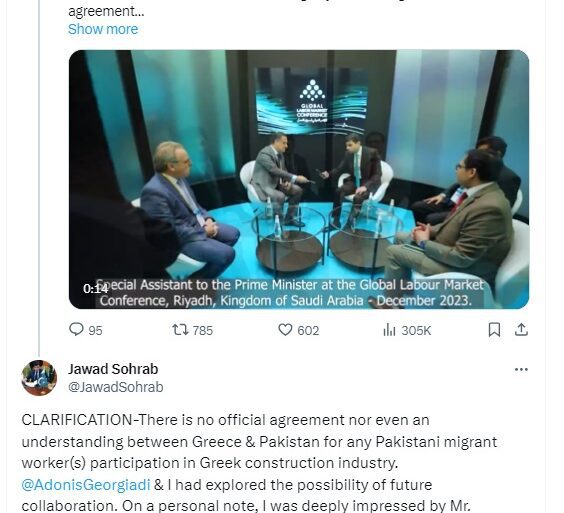564x513 pixels.
Task: Click the Jawad Sohrab display name
Action: [x=113, y=369]
